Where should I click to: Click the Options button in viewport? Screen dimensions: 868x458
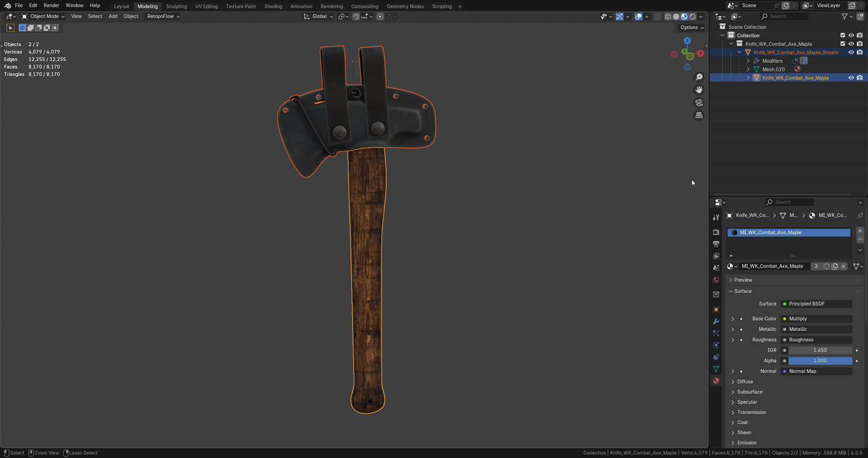691,28
